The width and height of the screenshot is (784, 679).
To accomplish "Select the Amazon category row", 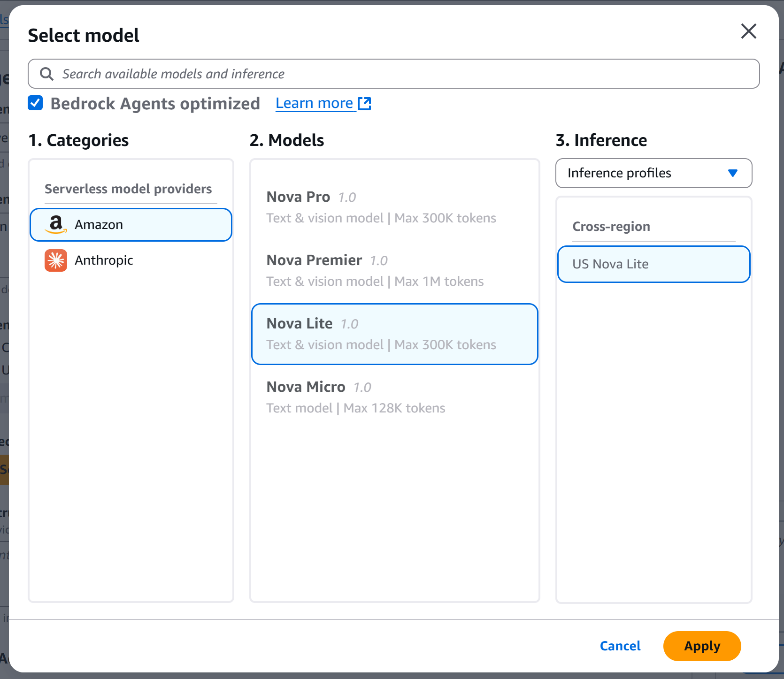I will click(x=131, y=224).
